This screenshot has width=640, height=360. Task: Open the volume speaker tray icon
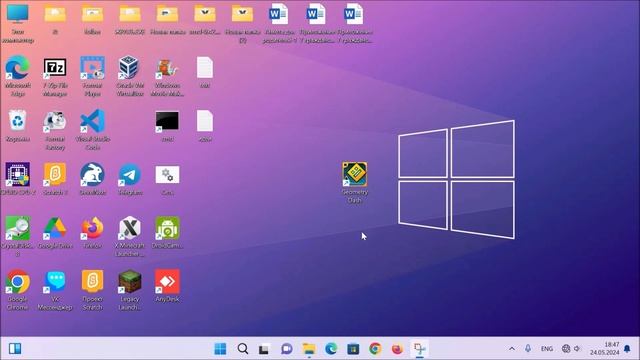point(577,349)
